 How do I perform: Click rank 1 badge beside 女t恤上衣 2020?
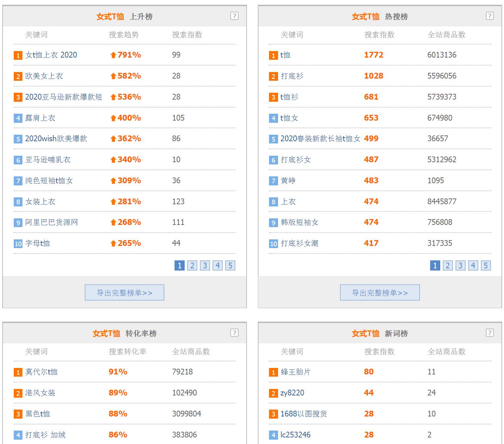click(x=18, y=55)
